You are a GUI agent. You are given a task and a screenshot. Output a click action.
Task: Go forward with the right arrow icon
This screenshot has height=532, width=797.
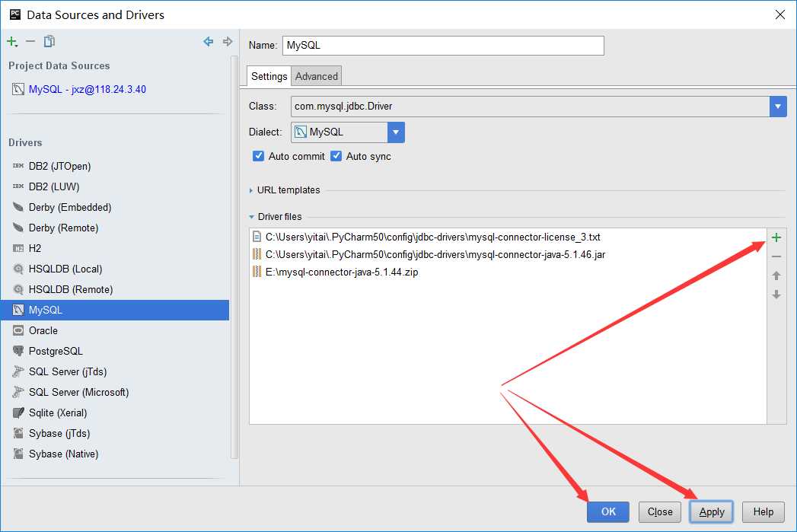coord(227,41)
